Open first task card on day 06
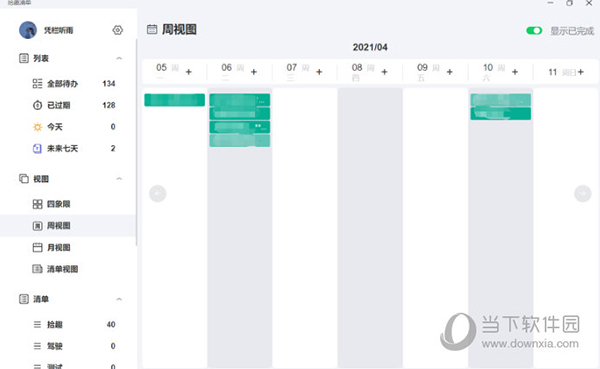This screenshot has width=600, height=369. pyautogui.click(x=240, y=100)
